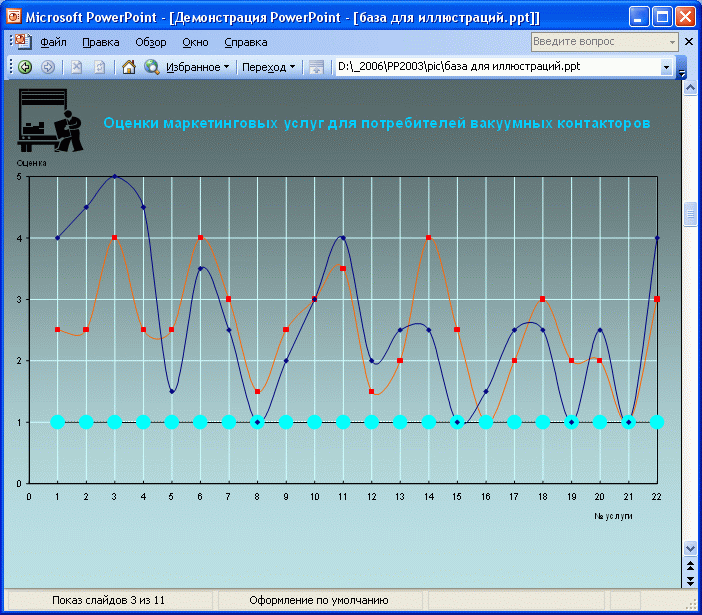
Task: Click the № услуги axis label
Action: click(613, 516)
